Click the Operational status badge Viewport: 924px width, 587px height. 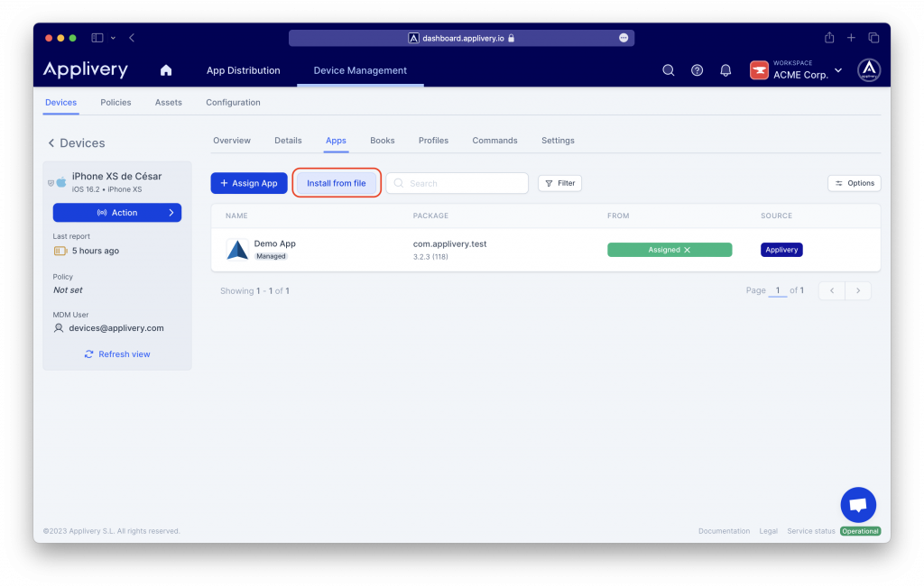860,531
